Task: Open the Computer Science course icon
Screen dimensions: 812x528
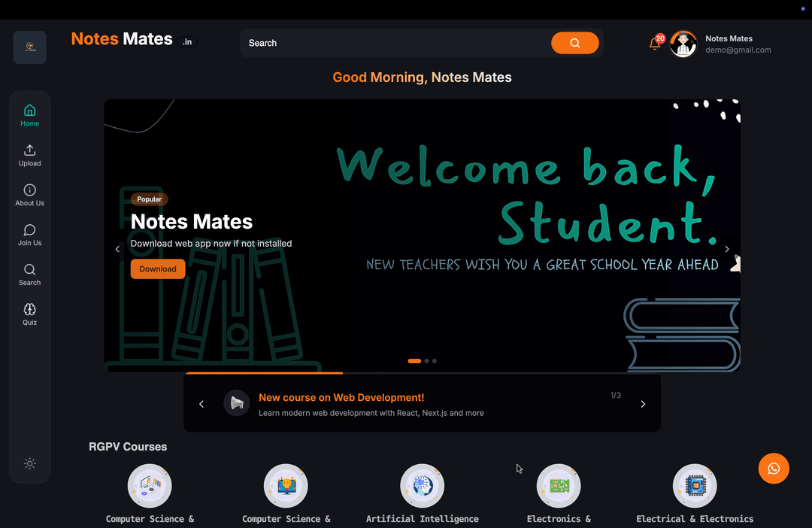Action: 150,486
